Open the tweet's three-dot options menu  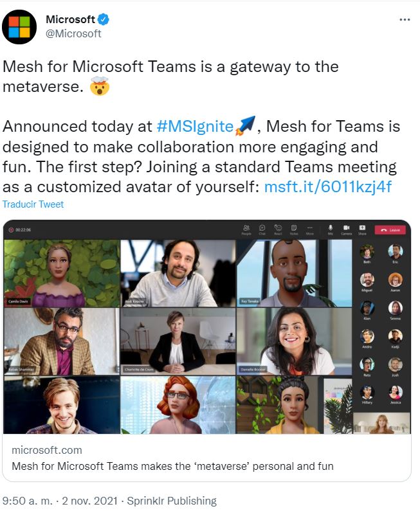point(405,20)
